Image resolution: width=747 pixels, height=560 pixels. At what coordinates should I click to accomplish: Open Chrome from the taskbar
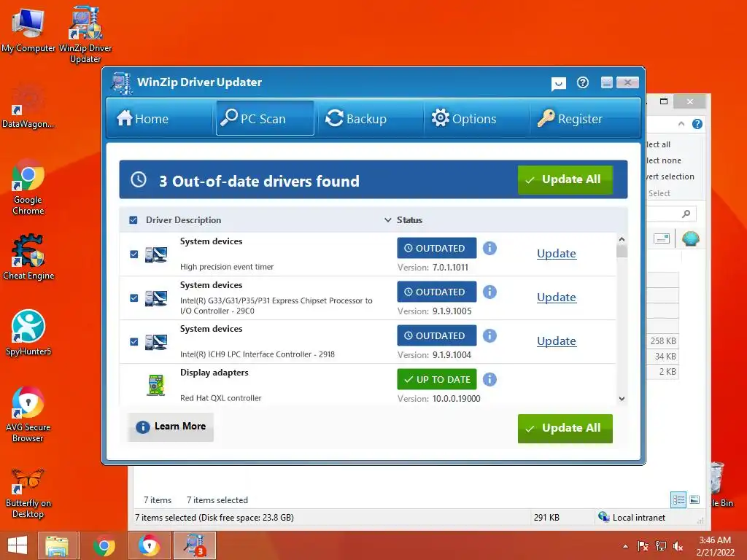tap(104, 545)
